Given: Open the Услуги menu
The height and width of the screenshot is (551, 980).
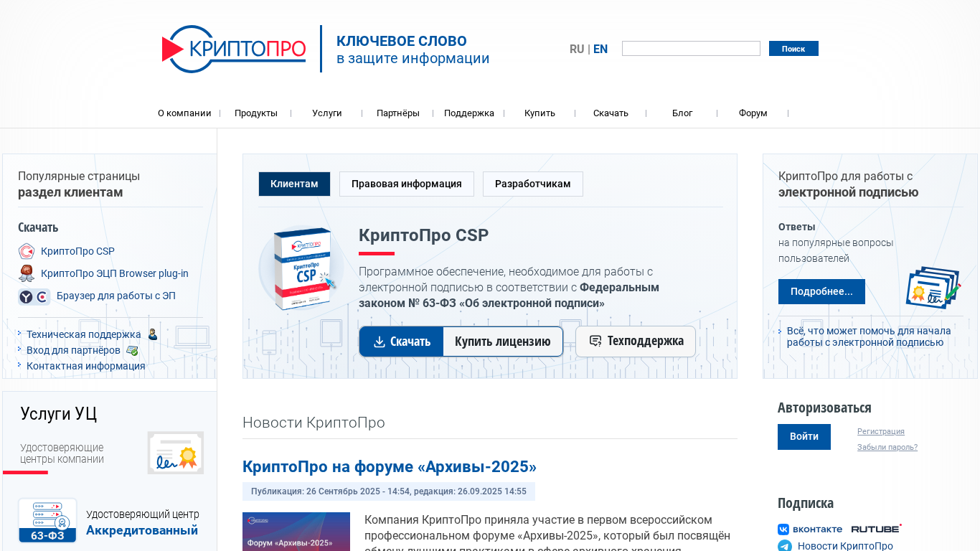Looking at the screenshot, I should click(327, 113).
